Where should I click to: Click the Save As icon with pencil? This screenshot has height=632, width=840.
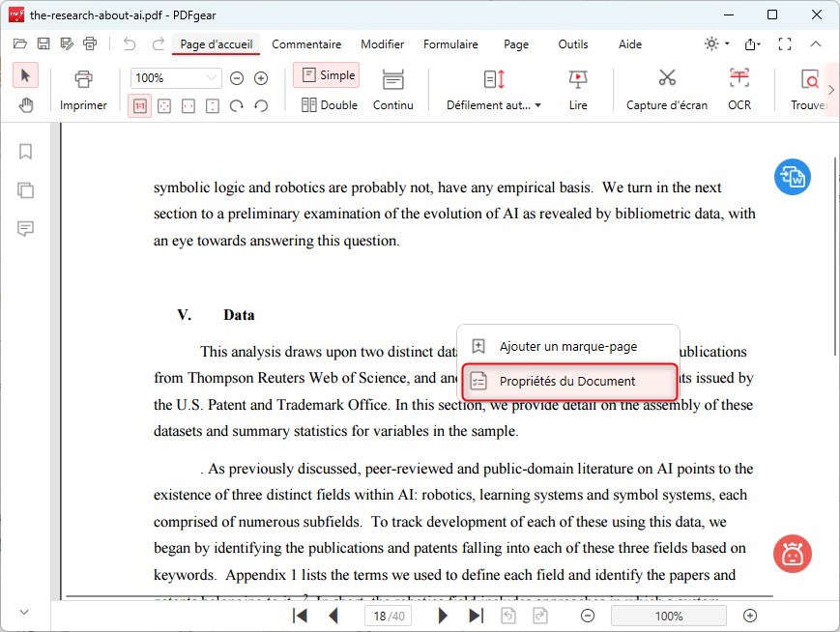click(67, 43)
